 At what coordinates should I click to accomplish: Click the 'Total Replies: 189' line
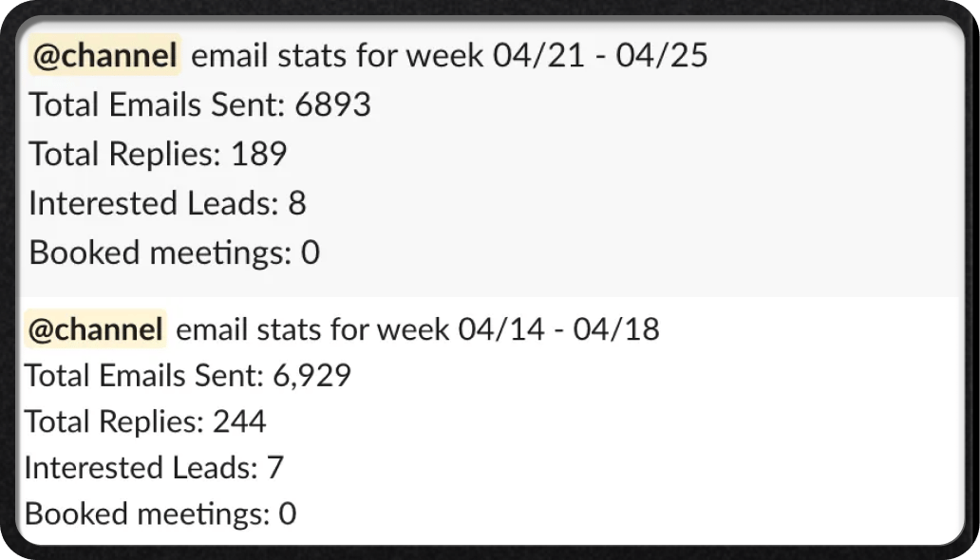159,154
